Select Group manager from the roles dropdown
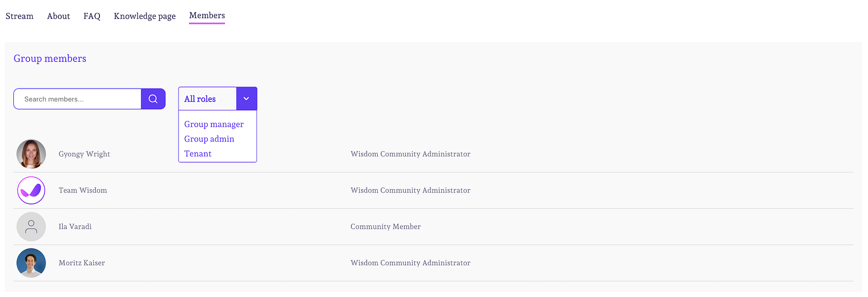 pyautogui.click(x=214, y=124)
